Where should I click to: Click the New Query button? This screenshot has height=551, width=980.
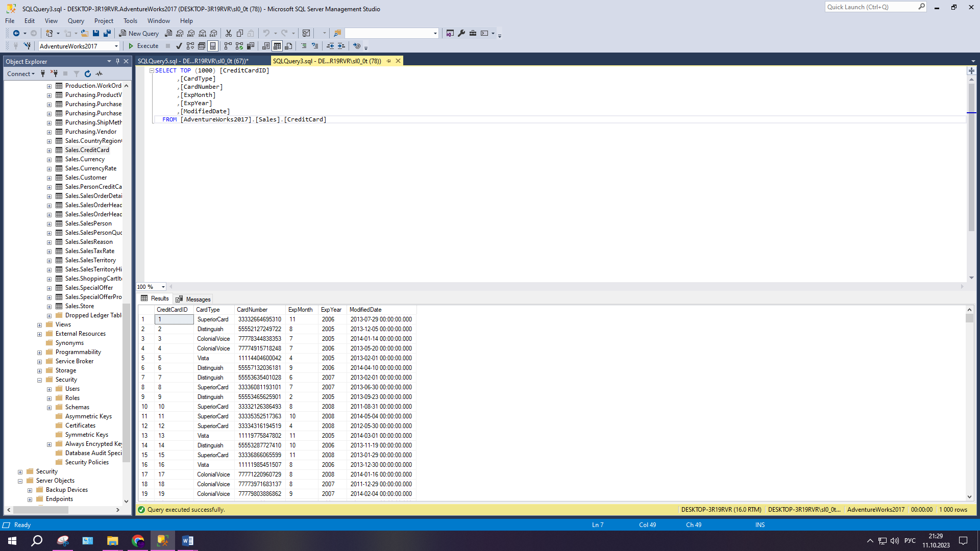point(139,33)
